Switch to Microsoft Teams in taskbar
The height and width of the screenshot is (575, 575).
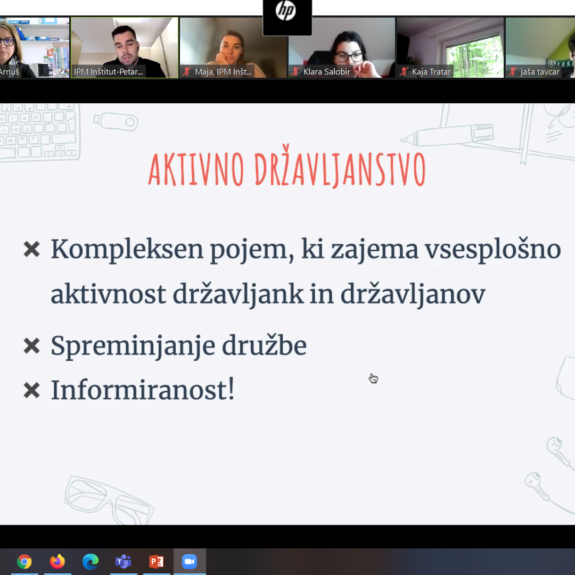(124, 561)
